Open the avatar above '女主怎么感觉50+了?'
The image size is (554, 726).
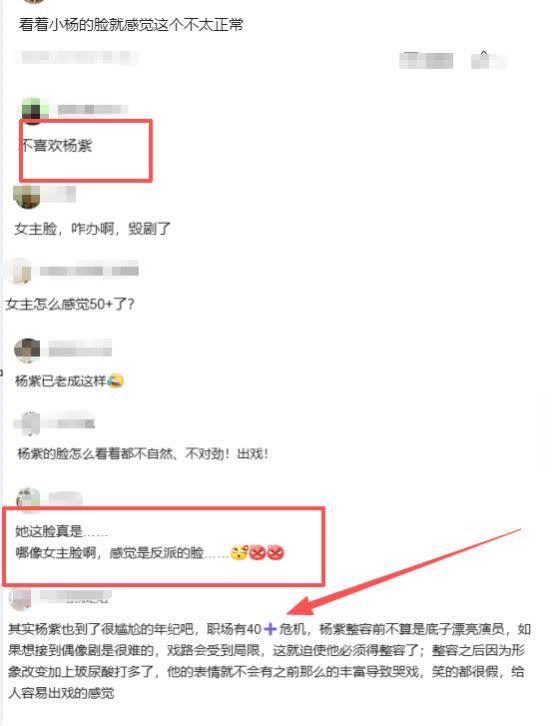tap(19, 271)
